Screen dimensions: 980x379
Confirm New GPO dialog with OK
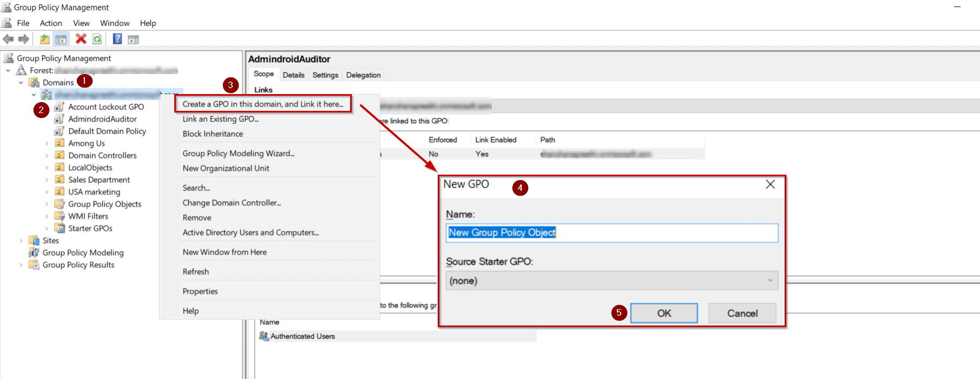tap(663, 313)
